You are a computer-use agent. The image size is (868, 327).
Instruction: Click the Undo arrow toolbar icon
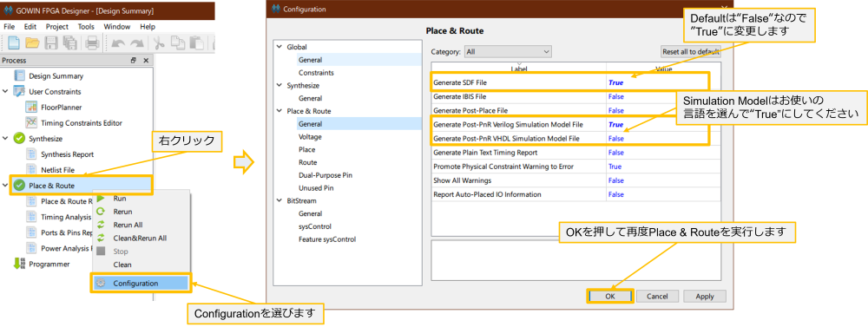coord(118,43)
